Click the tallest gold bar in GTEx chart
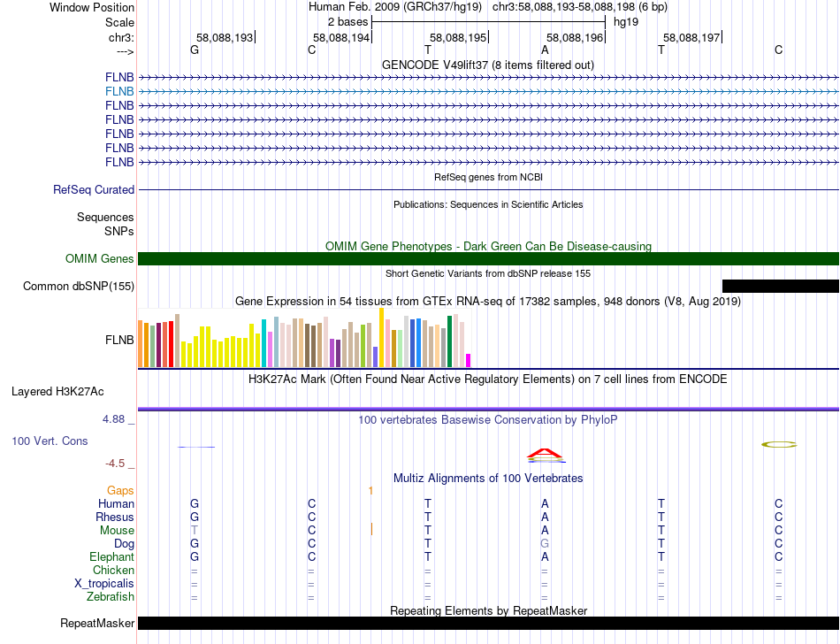Image resolution: width=840 pixels, height=644 pixels. (x=381, y=338)
